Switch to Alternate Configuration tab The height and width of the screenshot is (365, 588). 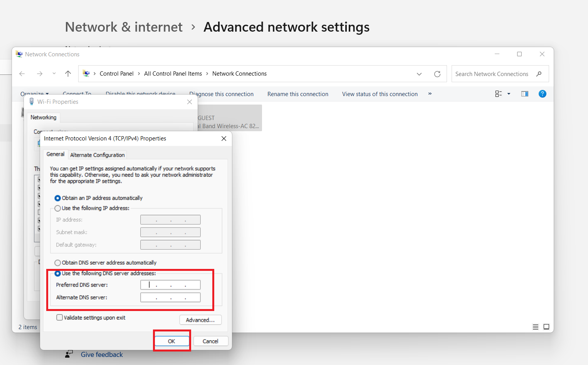click(97, 155)
